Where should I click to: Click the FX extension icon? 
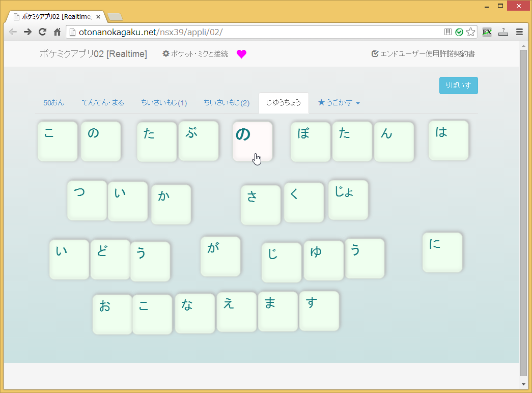tap(487, 32)
